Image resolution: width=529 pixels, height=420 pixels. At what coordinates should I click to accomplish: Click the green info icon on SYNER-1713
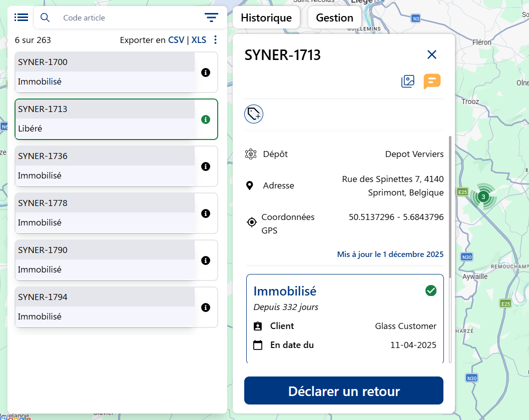pos(205,119)
